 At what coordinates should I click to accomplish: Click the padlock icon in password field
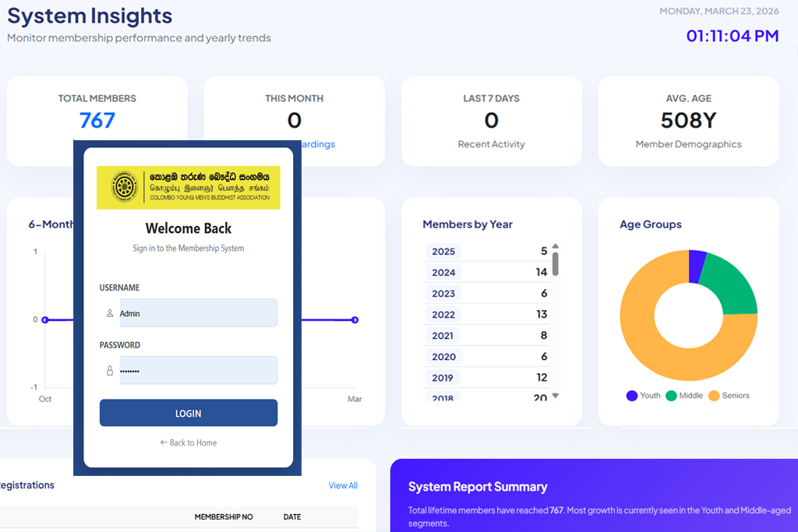[109, 371]
